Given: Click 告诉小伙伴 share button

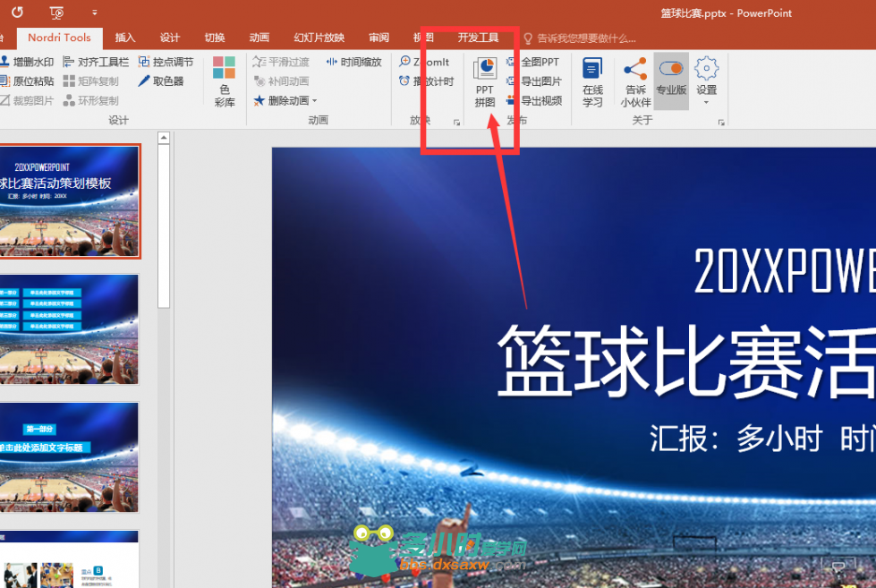Looking at the screenshot, I should tap(636, 82).
